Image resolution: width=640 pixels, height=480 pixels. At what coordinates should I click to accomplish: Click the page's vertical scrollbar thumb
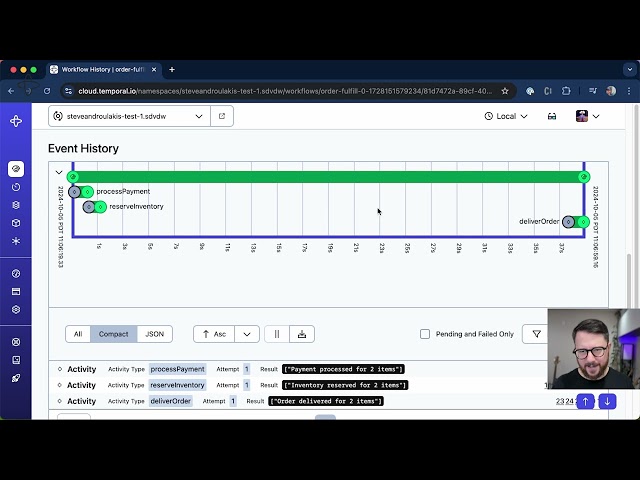629,280
